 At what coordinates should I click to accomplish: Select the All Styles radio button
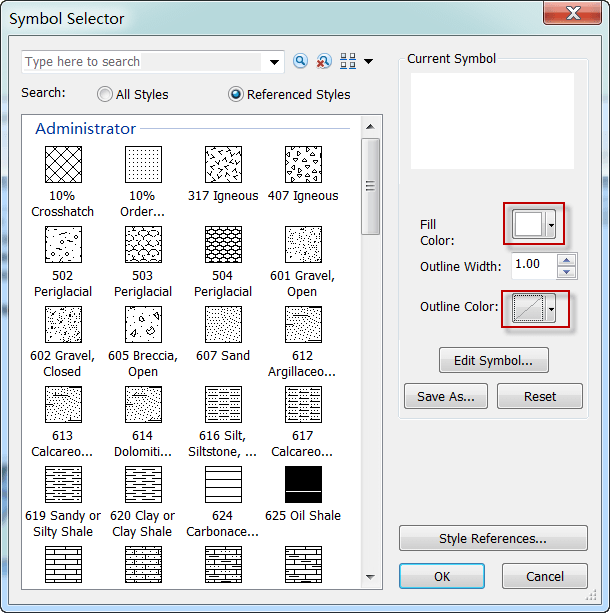coord(105,94)
